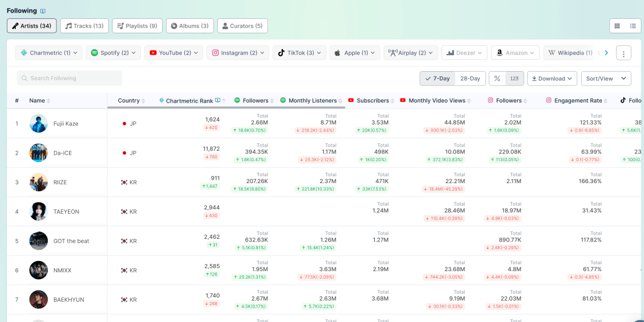Select the 28-Day time range toggle
Screen dimensions: 644x322
(470, 79)
